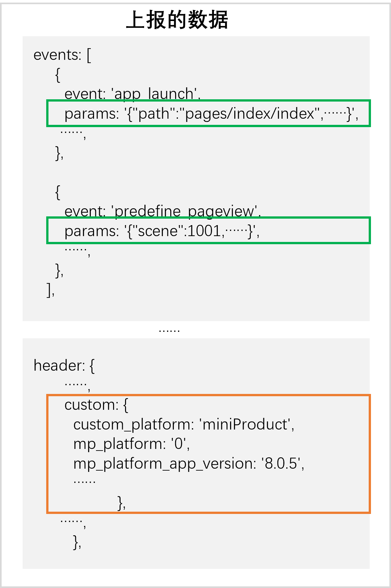391x588 pixels.
Task: Click the closing "]," of the events array
Action: point(50,290)
